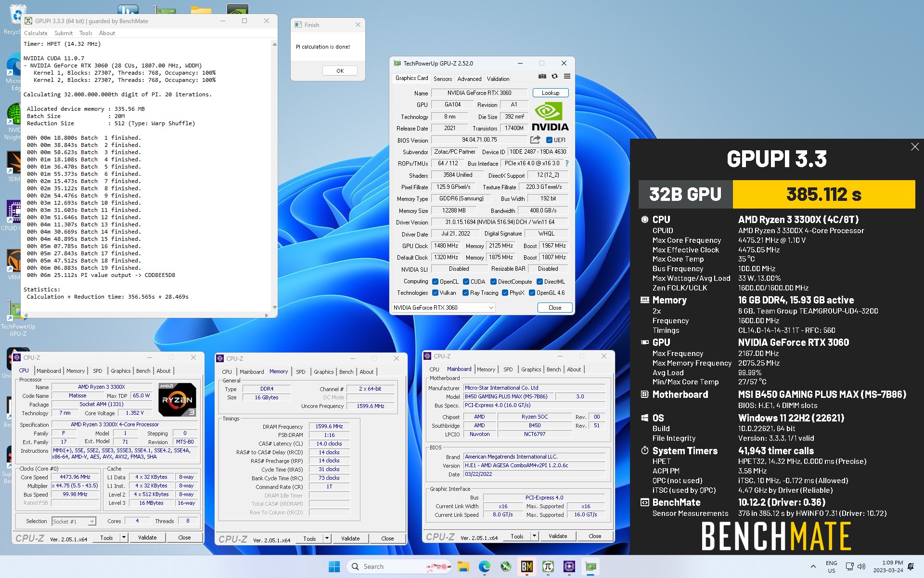Switch to GPU-Z Advanced tab
Screen dimensions: 924x578
click(x=469, y=79)
